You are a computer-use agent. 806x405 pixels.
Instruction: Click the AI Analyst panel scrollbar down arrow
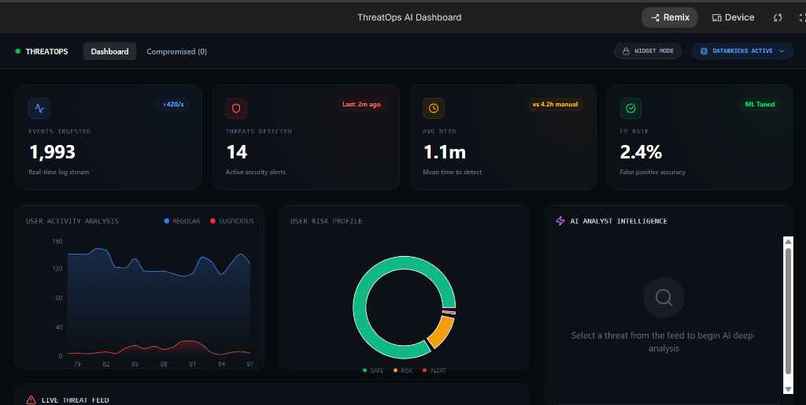788,389
